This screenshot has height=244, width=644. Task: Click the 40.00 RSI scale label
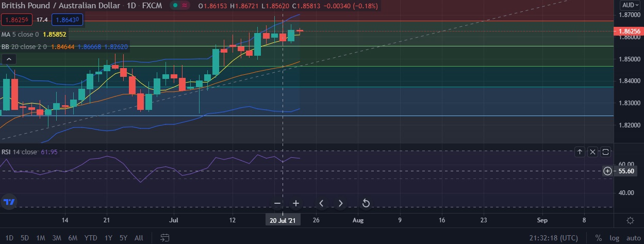[626, 192]
